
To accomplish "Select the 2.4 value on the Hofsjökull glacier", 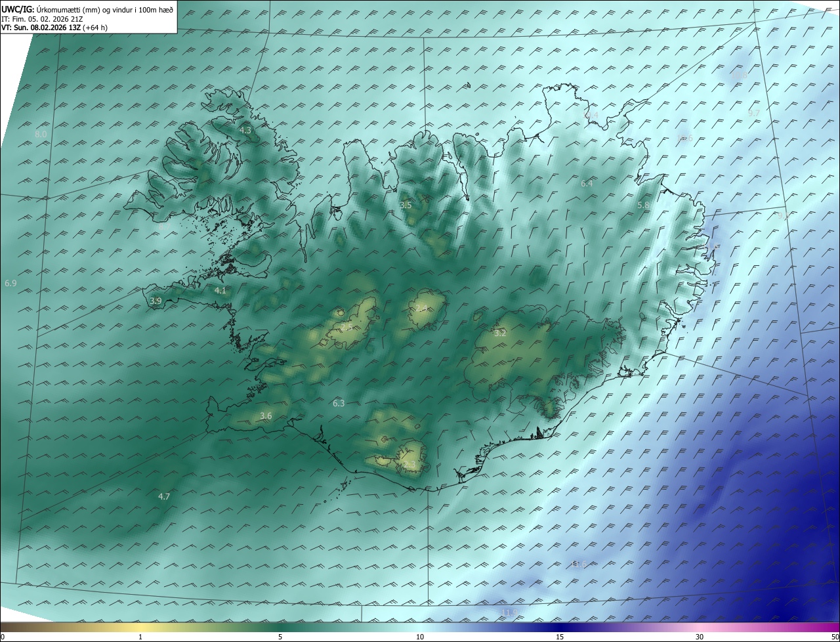I will click(421, 309).
